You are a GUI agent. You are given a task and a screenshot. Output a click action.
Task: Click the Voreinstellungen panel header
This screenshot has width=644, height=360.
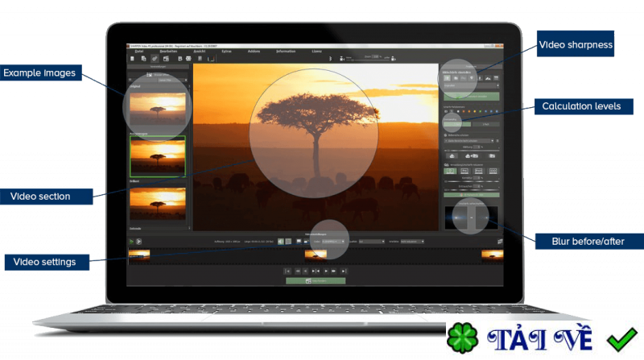(x=158, y=67)
